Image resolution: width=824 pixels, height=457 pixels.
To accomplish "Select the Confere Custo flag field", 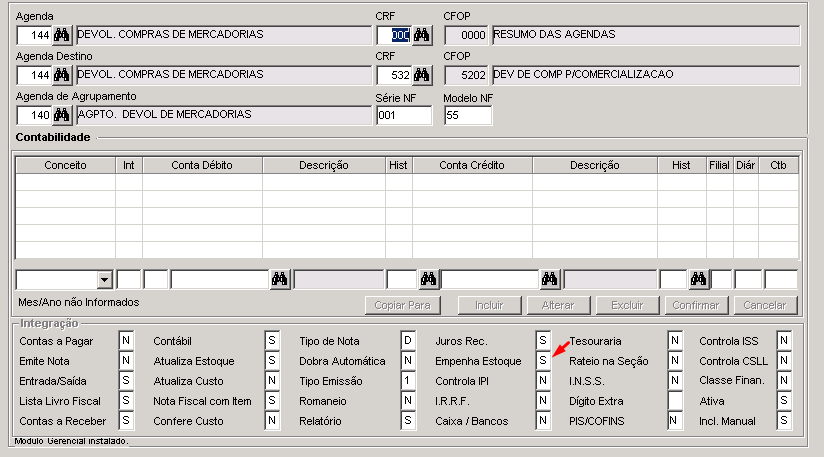I will point(272,420).
